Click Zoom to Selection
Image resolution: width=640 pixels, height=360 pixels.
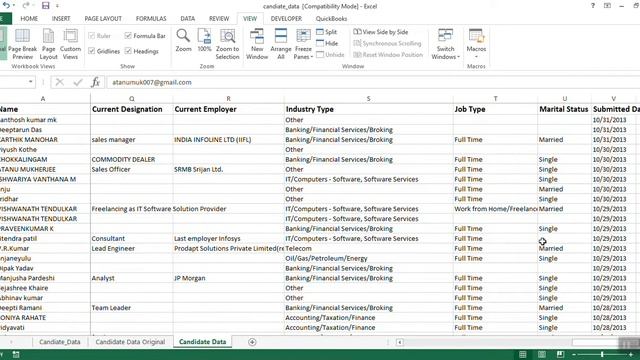227,44
